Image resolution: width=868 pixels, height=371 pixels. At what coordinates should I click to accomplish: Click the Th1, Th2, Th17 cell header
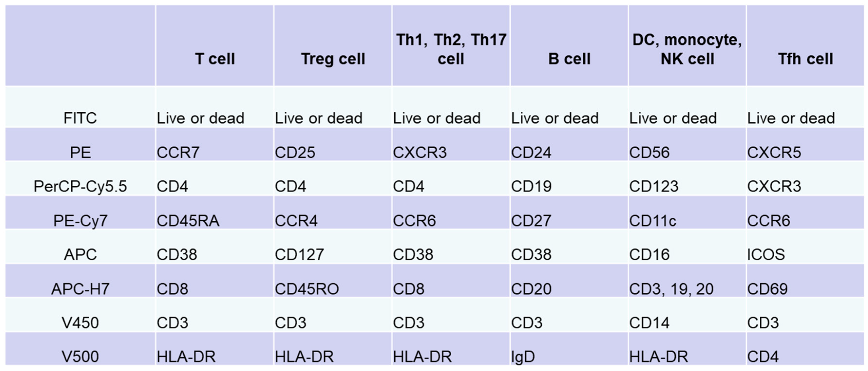[451, 49]
